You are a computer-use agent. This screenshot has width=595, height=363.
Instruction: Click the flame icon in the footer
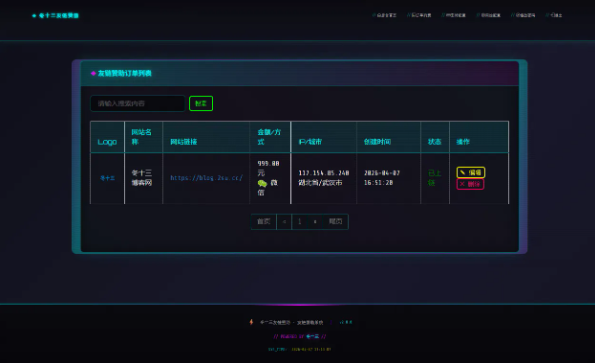point(251,322)
